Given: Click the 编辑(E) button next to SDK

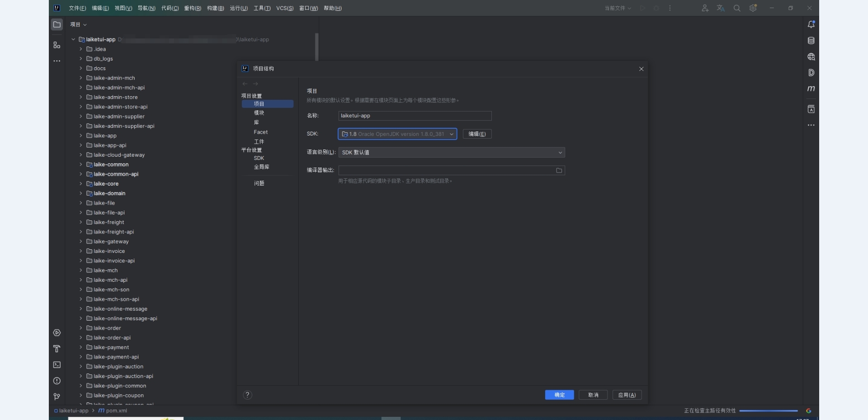Looking at the screenshot, I should coord(477,134).
